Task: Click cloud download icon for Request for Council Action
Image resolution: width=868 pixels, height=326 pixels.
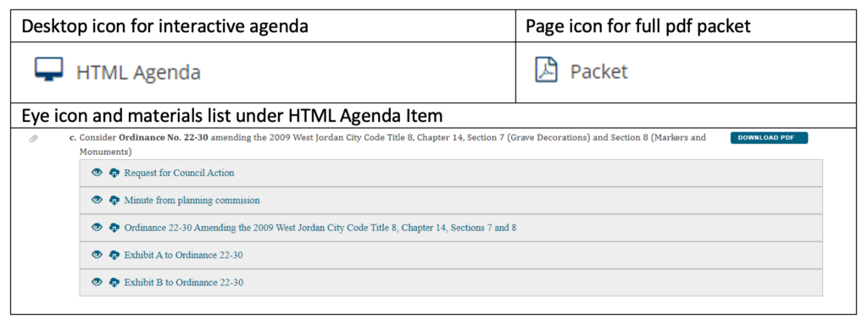Action: (114, 173)
